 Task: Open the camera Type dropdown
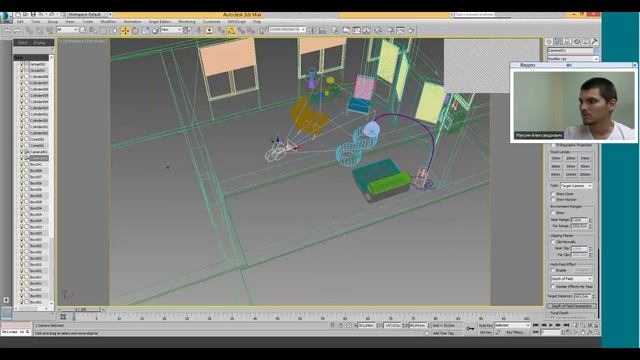[576, 186]
